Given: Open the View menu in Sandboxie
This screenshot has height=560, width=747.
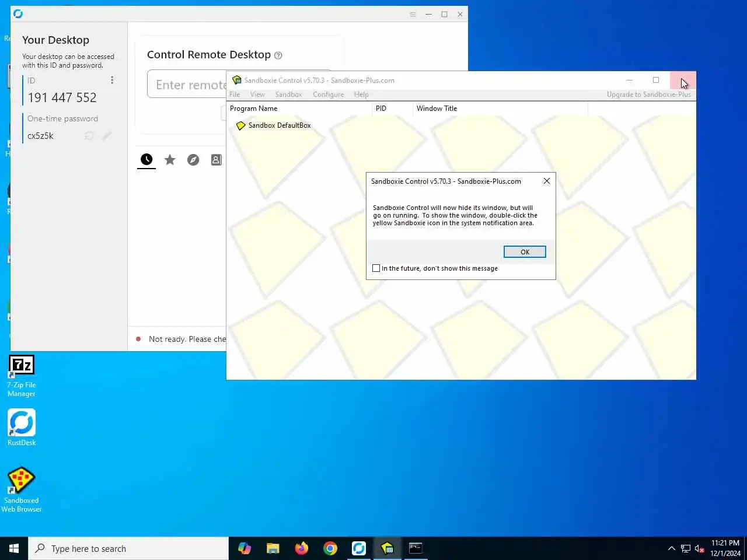Looking at the screenshot, I should 257,94.
